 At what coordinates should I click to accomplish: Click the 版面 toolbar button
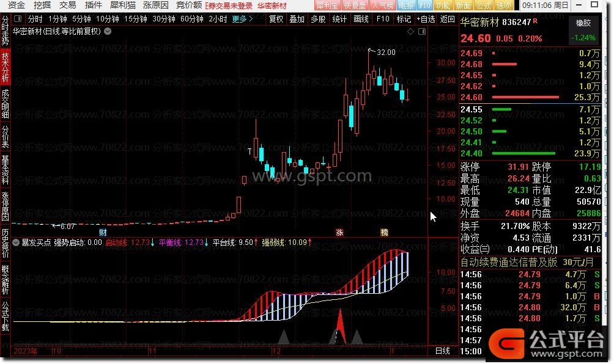coord(463,5)
